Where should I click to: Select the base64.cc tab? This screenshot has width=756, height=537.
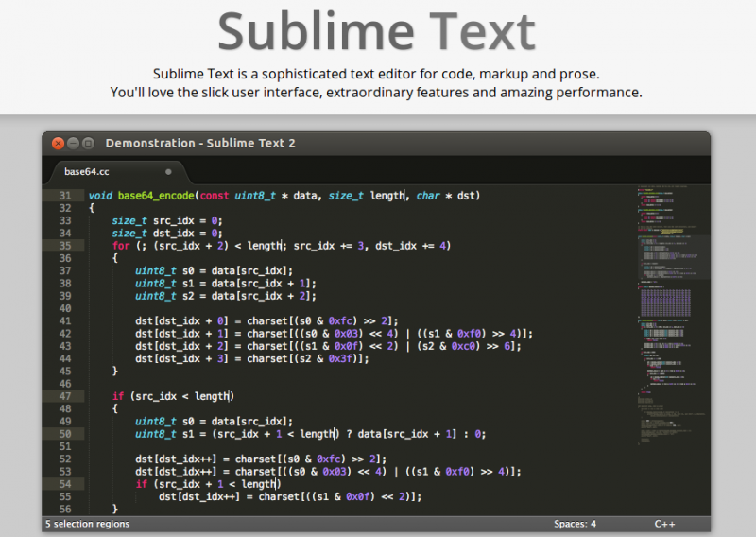tap(87, 172)
